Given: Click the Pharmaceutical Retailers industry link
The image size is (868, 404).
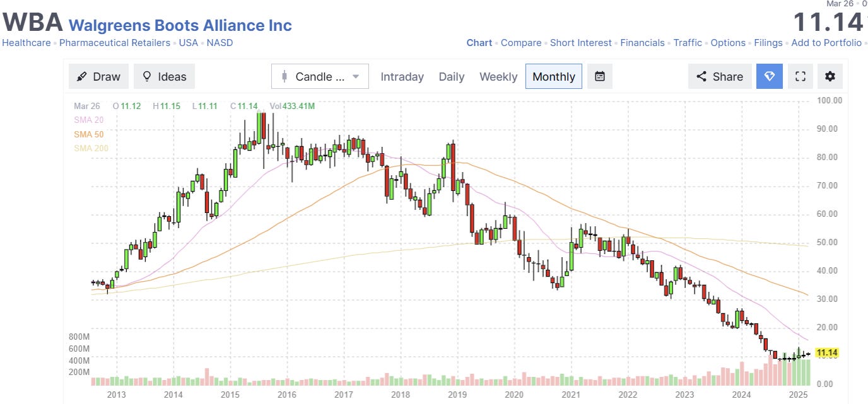Looking at the screenshot, I should click(115, 43).
